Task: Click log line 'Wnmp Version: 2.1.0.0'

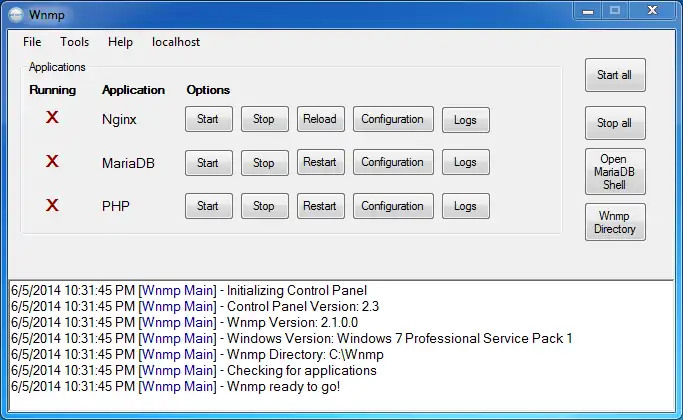Action: pyautogui.click(x=184, y=323)
